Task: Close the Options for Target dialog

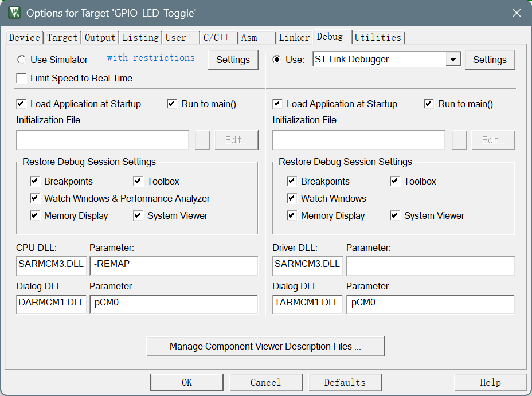Action: 517,13
